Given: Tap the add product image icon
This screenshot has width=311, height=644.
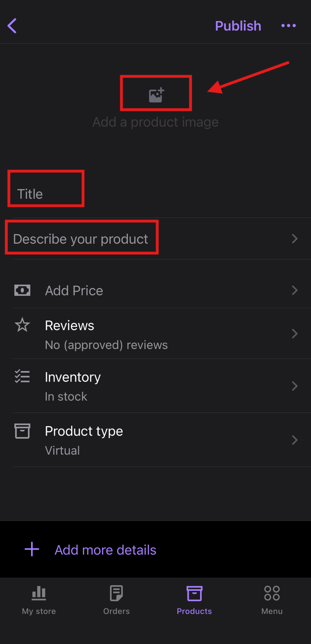Looking at the screenshot, I should tap(156, 95).
